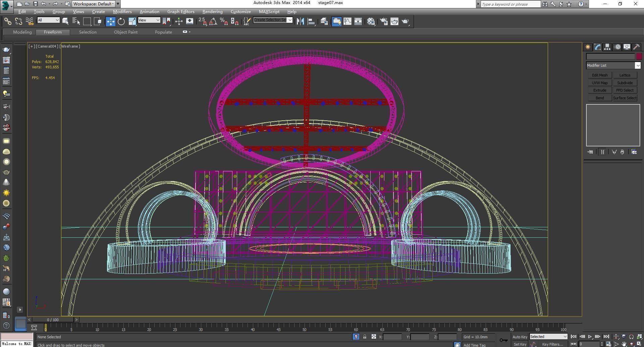Switch to the Object Paint ribbon tab
This screenshot has height=347, width=644.
(126, 32)
